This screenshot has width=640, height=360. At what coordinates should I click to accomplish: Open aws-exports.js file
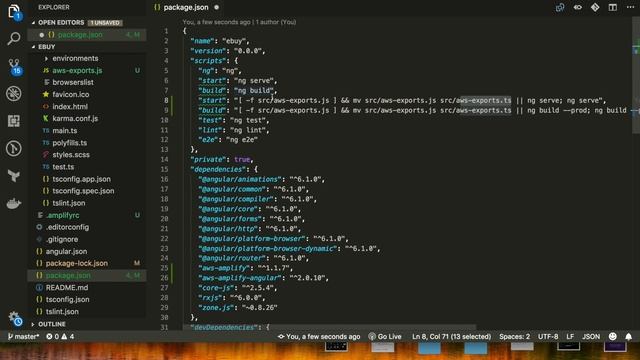(x=77, y=71)
